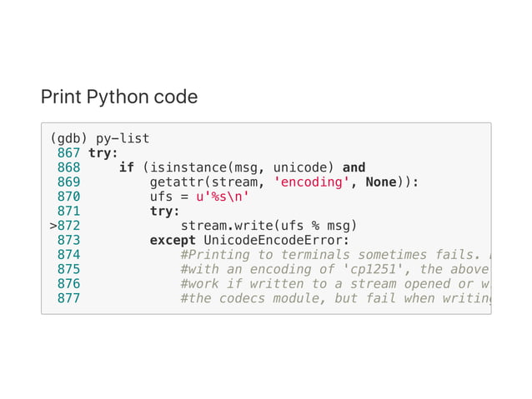Image resolution: width=532 pixels, height=399 pixels.
Task: Click the "Print Python code" heading
Action: [119, 97]
